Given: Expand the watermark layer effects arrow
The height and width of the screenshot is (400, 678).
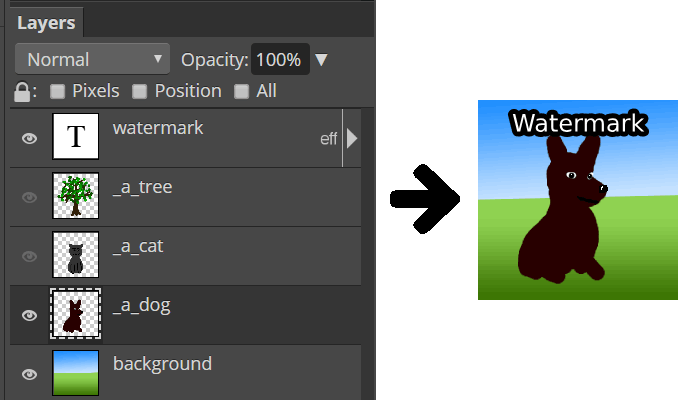Looking at the screenshot, I should coord(352,139).
